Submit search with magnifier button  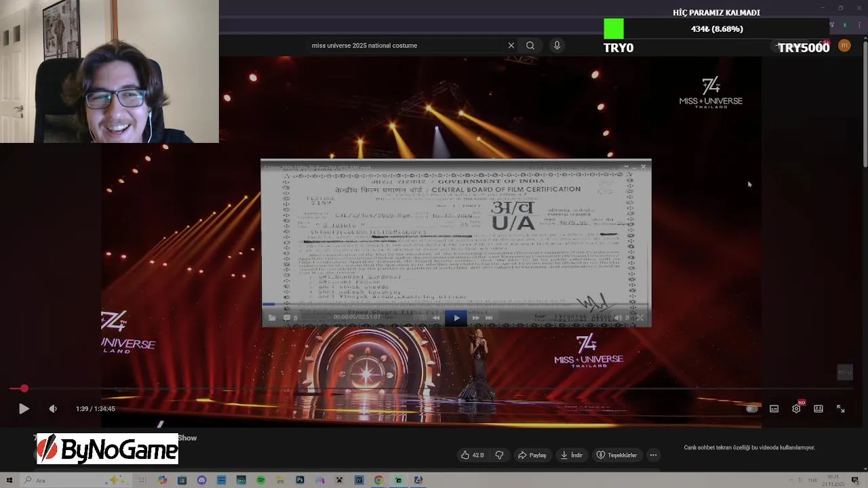pos(530,45)
